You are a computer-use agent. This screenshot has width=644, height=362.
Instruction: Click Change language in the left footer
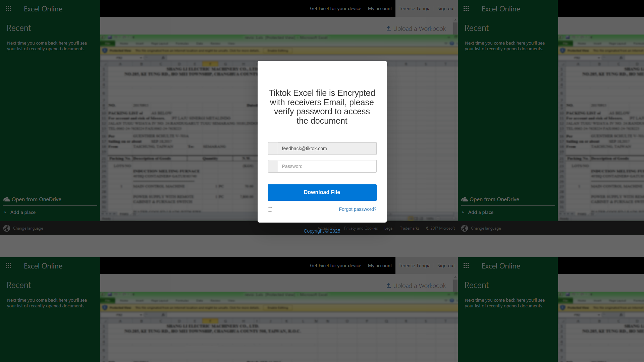click(28, 228)
